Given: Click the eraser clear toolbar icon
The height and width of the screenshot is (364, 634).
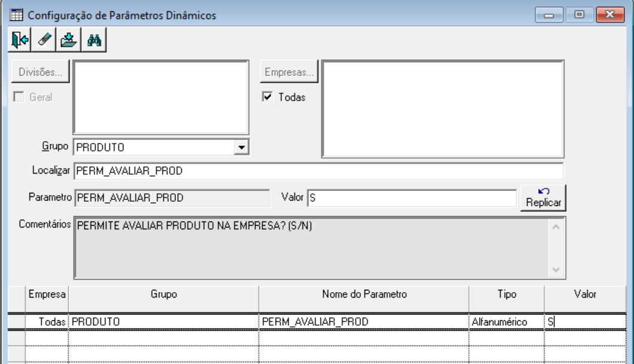Looking at the screenshot, I should pos(44,40).
